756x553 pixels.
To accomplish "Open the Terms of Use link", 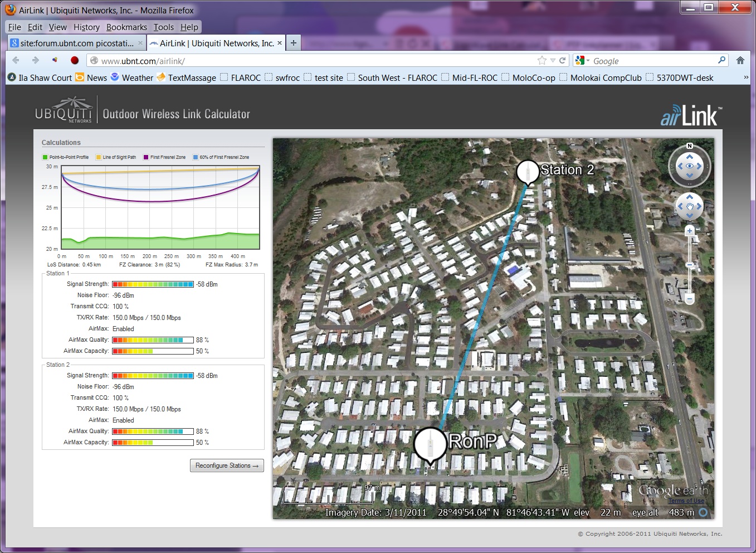I will (686, 501).
